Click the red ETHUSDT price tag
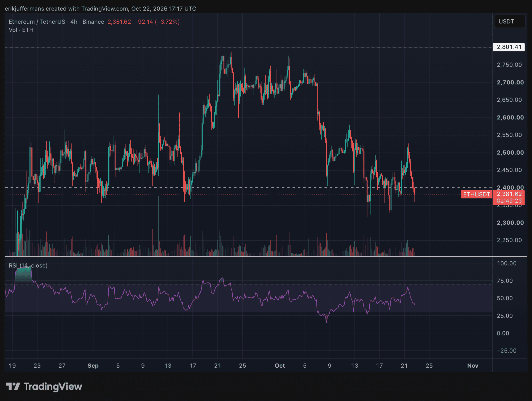 pyautogui.click(x=476, y=194)
